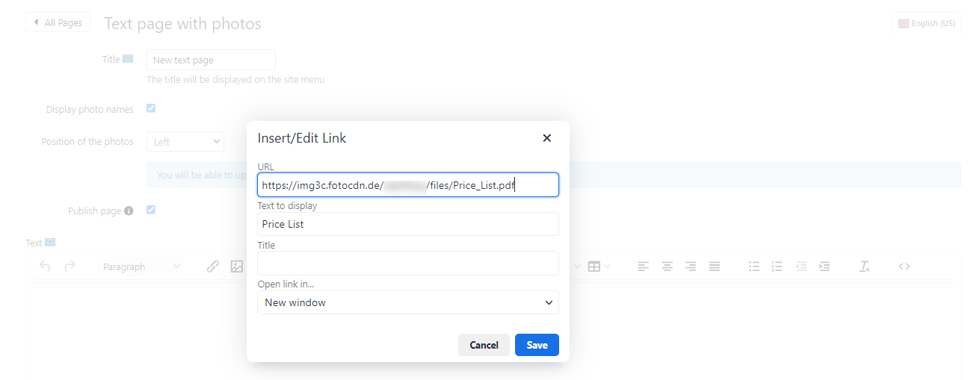Click the redo icon in editor toolbar
This screenshot has width=980, height=380.
(x=70, y=267)
